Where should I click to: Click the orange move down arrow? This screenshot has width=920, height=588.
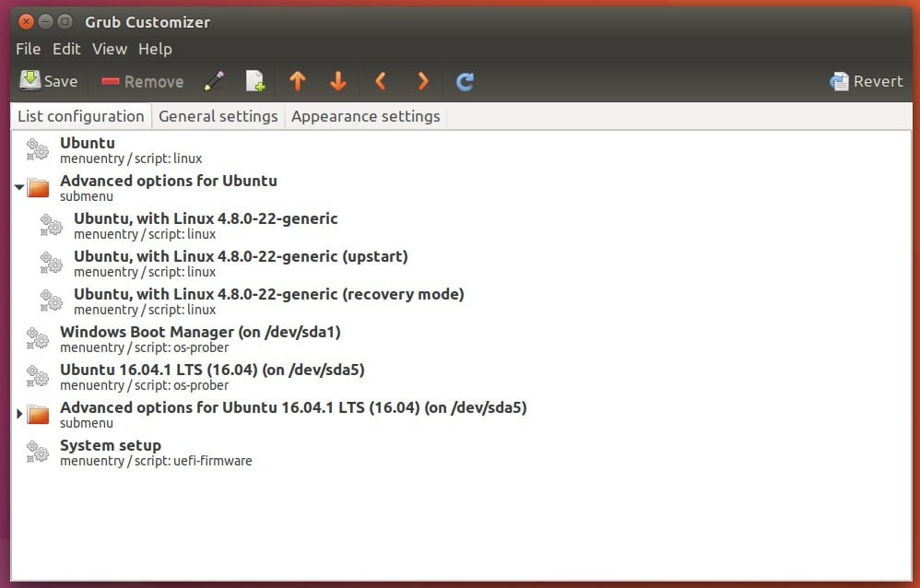coord(338,81)
